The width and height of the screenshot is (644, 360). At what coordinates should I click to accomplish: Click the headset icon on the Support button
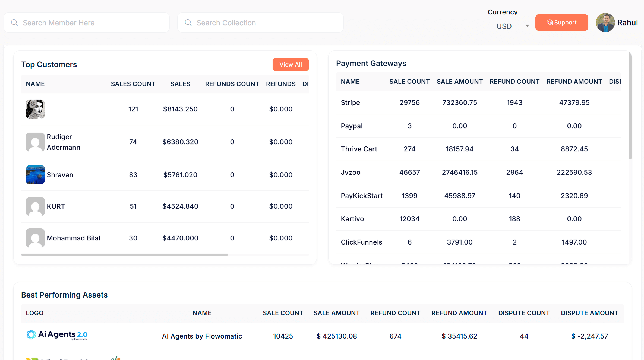(x=550, y=23)
